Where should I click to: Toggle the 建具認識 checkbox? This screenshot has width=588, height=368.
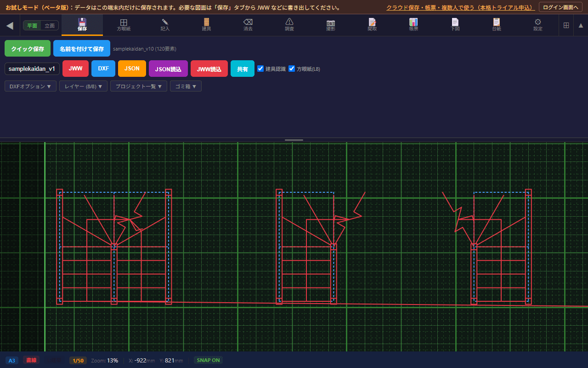(260, 69)
